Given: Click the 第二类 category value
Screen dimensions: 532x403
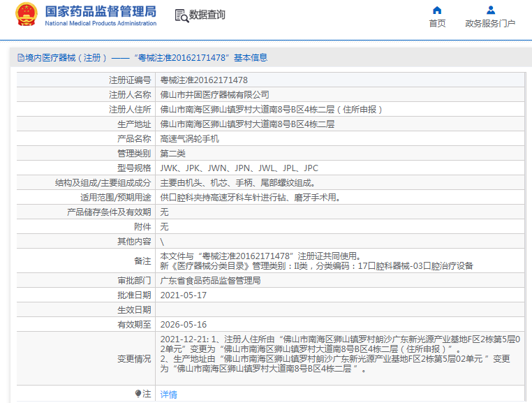Looking at the screenshot, I should [172, 154].
